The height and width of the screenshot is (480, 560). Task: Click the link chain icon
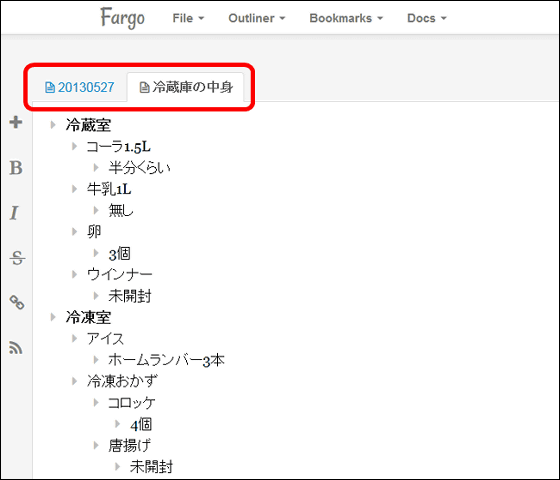click(17, 302)
